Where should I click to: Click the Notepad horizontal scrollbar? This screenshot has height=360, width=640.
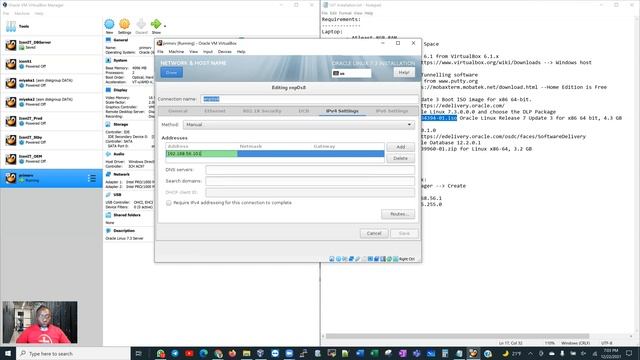pyautogui.click(x=457, y=336)
